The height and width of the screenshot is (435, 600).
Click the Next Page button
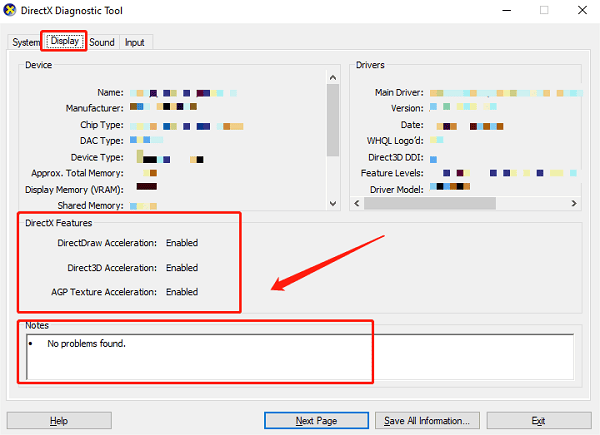pos(316,420)
